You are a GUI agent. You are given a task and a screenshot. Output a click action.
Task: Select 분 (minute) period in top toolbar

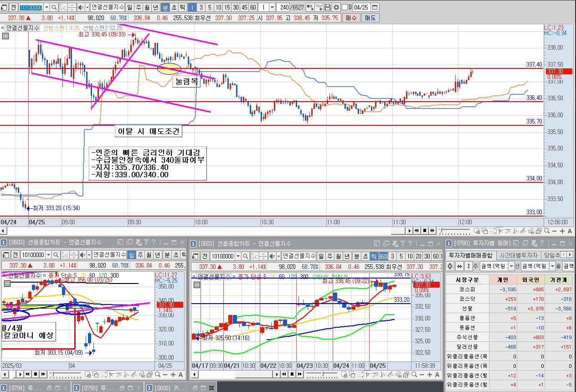[165, 7]
